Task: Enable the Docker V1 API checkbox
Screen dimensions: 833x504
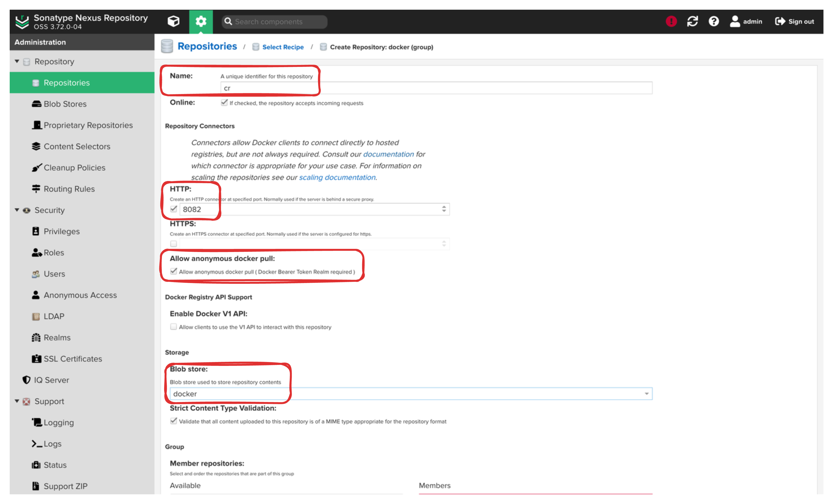Action: (x=173, y=327)
